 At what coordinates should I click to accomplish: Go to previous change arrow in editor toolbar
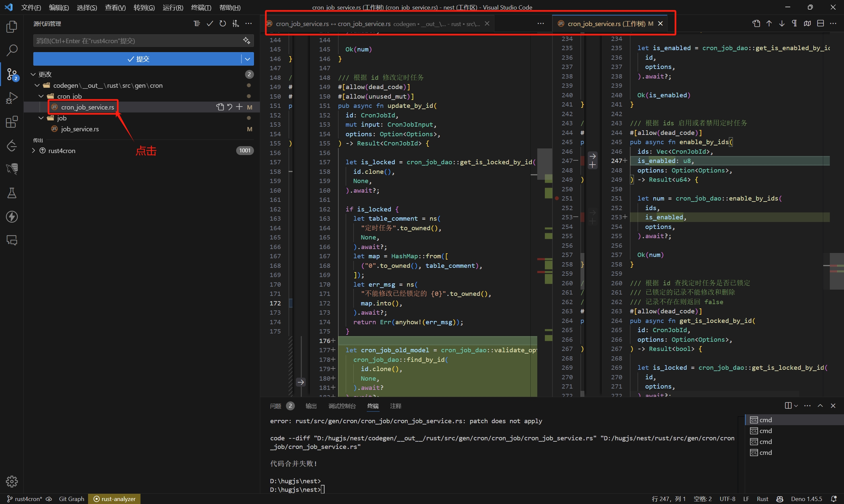point(769,23)
